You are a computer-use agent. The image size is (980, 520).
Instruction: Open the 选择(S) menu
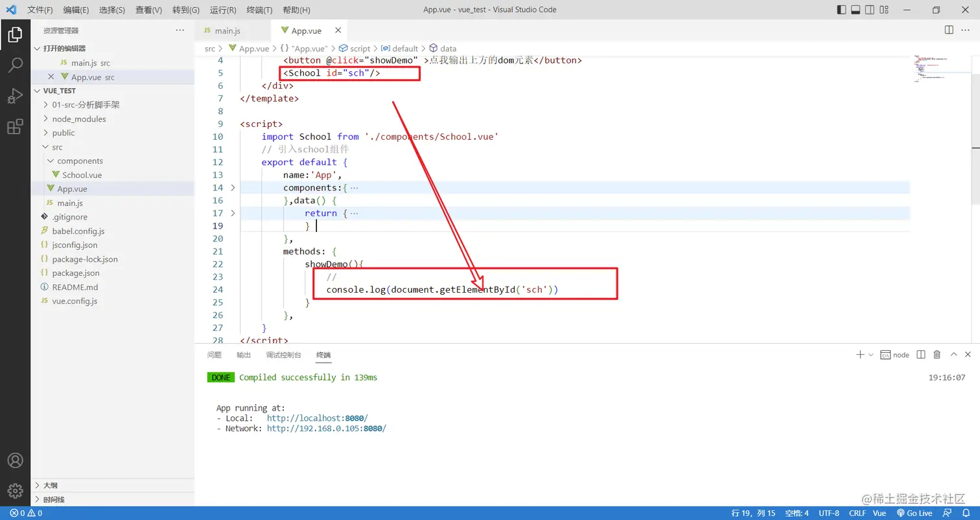coord(112,10)
